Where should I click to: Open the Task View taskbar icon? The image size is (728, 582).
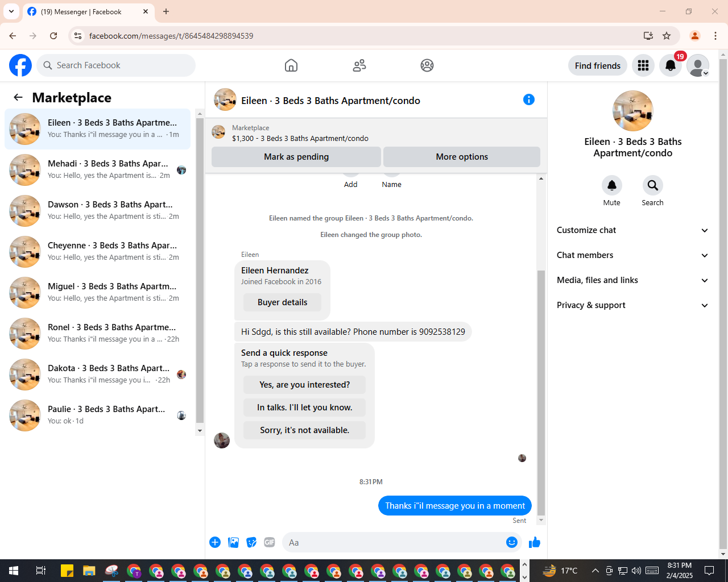coord(40,571)
